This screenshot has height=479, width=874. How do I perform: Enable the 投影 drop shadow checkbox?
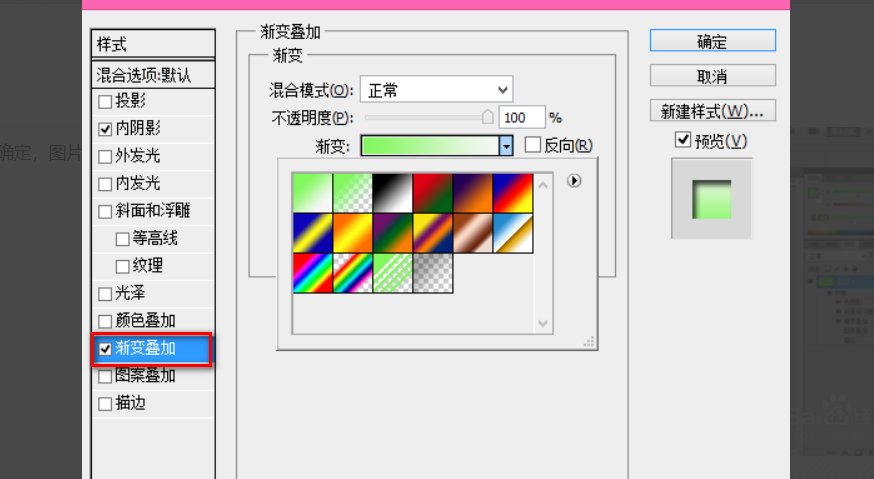(x=105, y=101)
